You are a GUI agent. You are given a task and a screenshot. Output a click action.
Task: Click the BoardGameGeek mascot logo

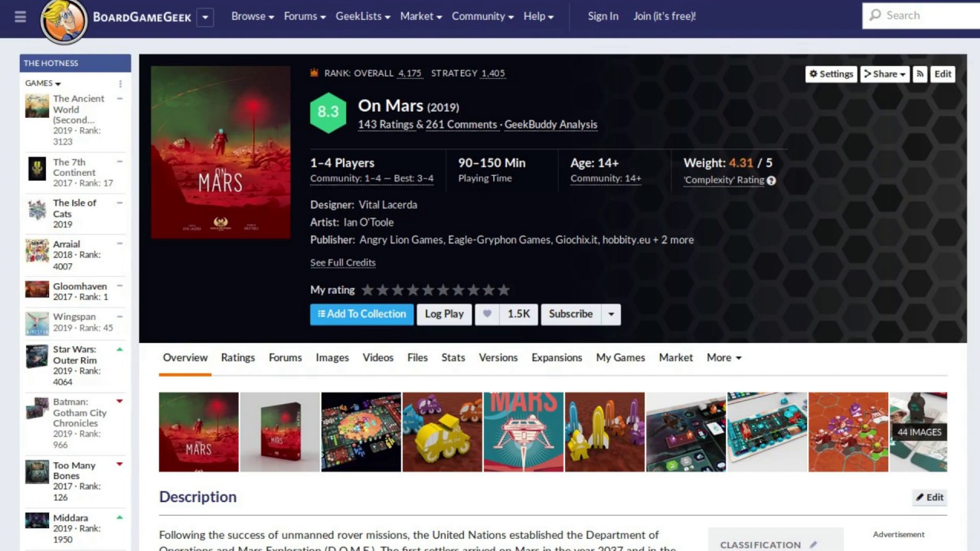(64, 21)
